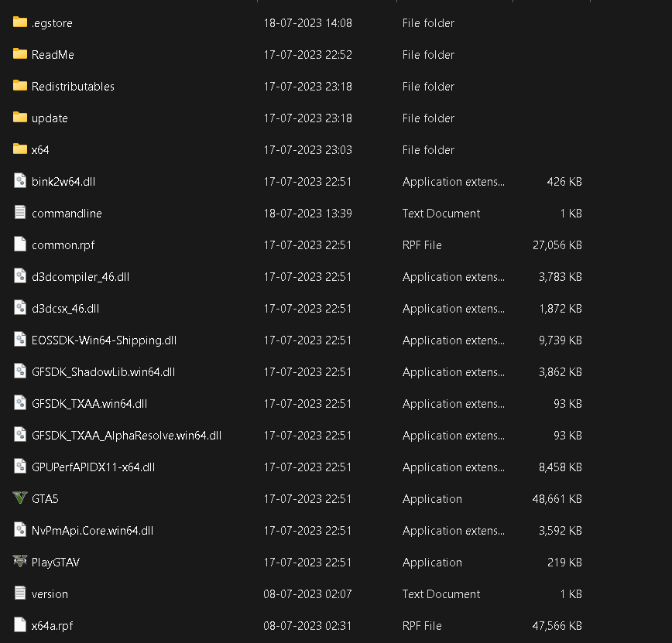Click the 27,056 KB size value
Image resolution: width=672 pixels, height=643 pixels.
click(x=557, y=245)
